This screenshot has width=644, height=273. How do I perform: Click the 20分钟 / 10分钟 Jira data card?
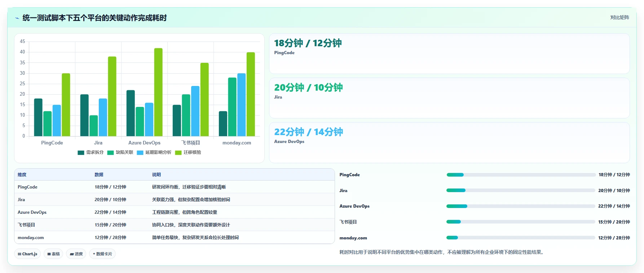tap(449, 98)
